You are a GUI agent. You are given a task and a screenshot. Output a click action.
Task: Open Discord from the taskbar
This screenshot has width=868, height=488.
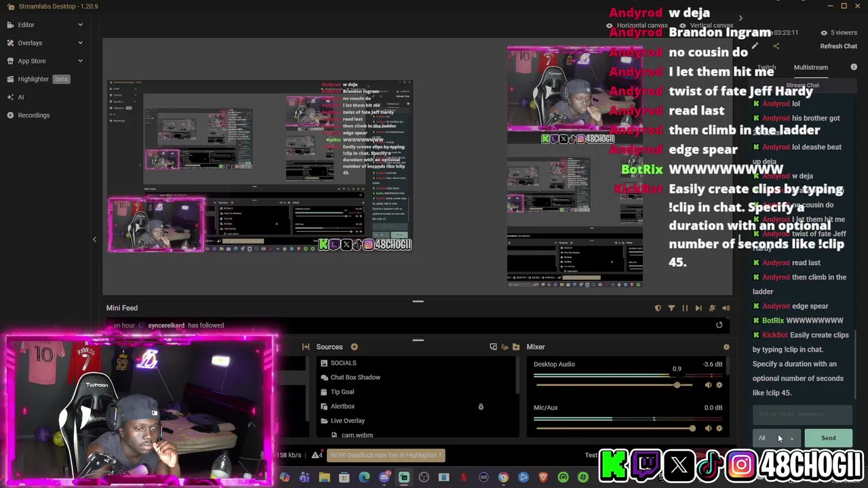point(384,478)
